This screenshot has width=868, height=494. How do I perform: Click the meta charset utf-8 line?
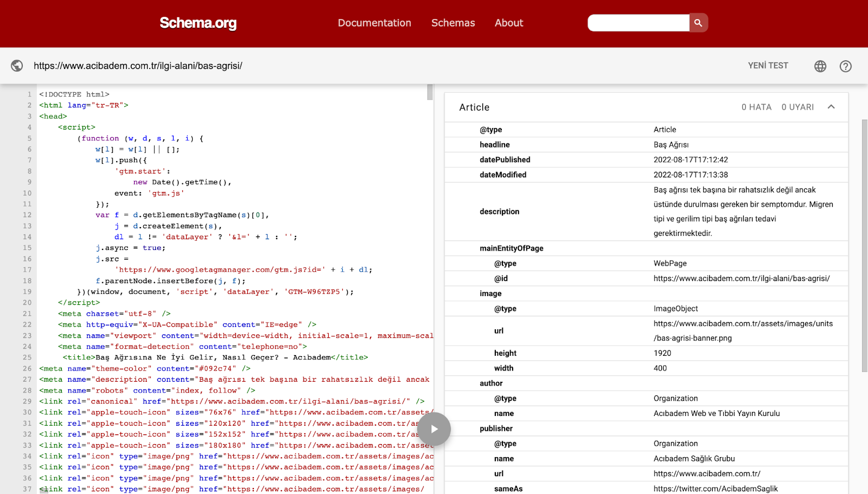click(x=114, y=313)
